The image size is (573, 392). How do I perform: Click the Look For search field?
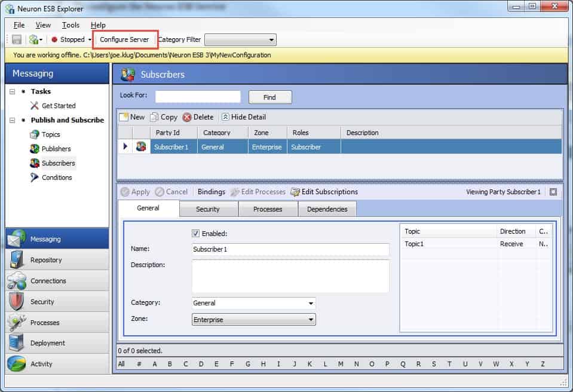pos(198,97)
